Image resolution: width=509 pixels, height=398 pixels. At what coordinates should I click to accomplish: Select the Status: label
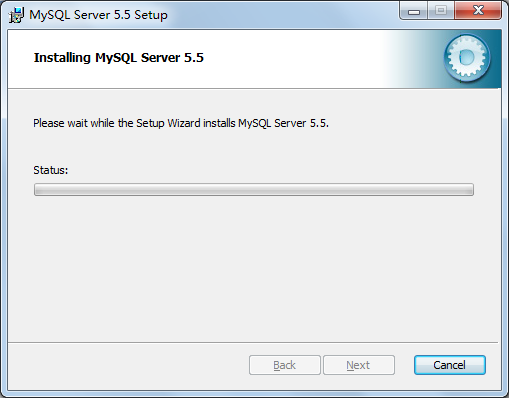tap(51, 170)
